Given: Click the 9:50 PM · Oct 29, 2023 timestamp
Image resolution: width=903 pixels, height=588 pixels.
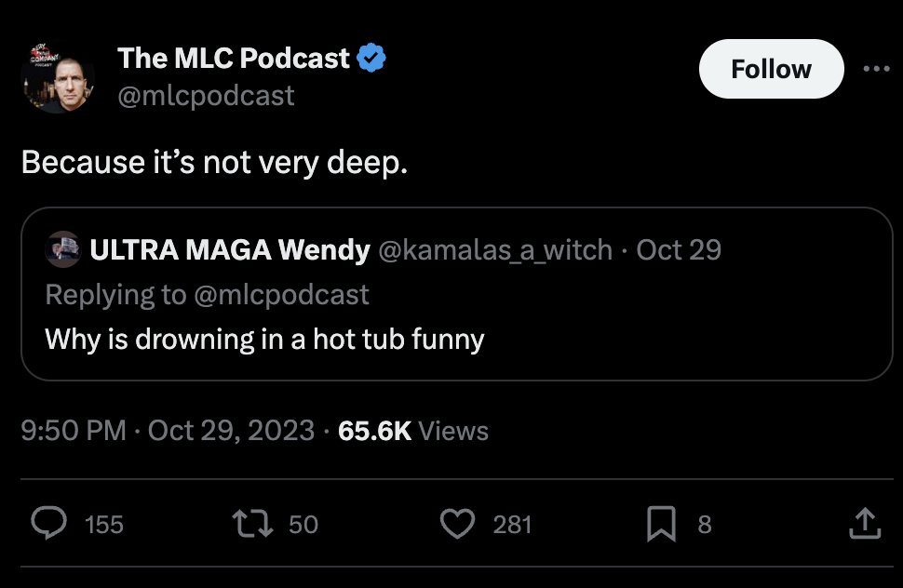Looking at the screenshot, I should (168, 431).
